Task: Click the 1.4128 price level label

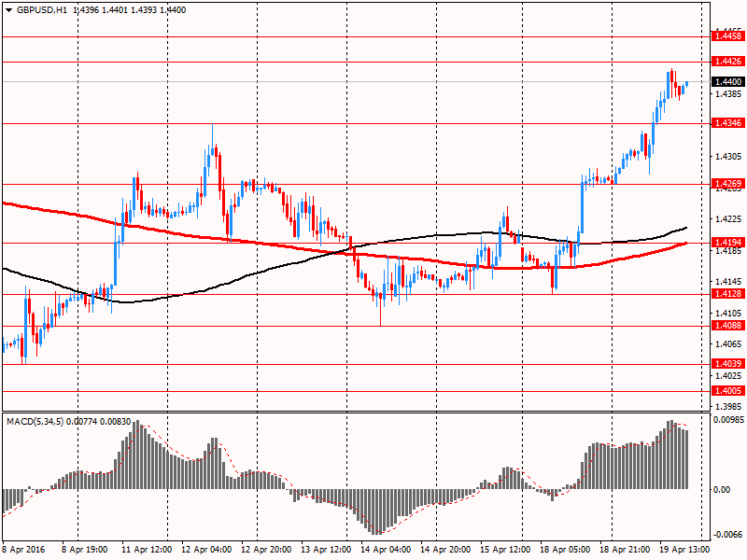Action: pos(727,294)
